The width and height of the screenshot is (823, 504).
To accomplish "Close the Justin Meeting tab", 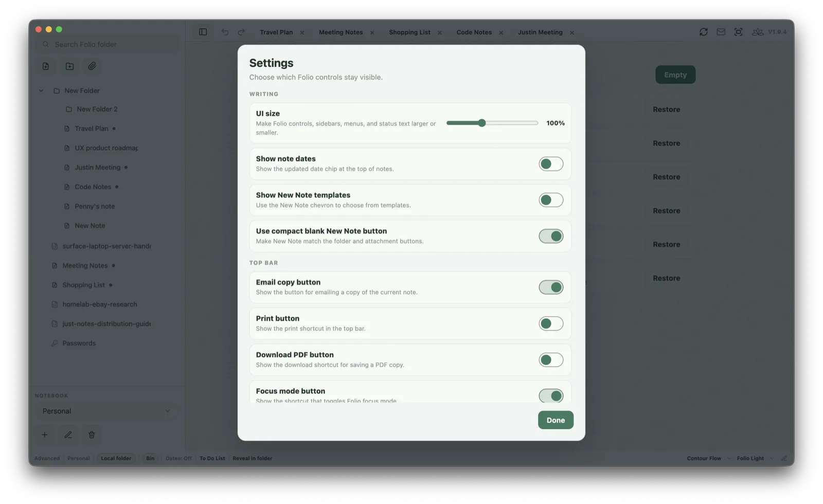I will (571, 32).
